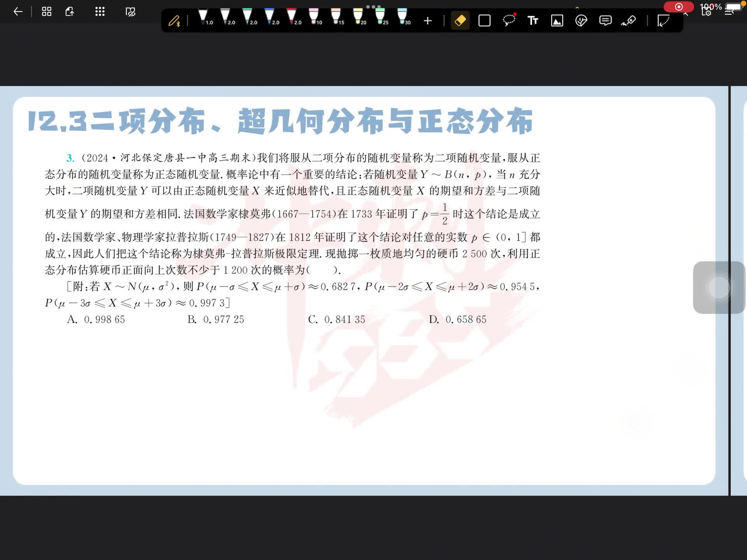Go back with the left arrow
The width and height of the screenshot is (747, 560).
(x=18, y=12)
